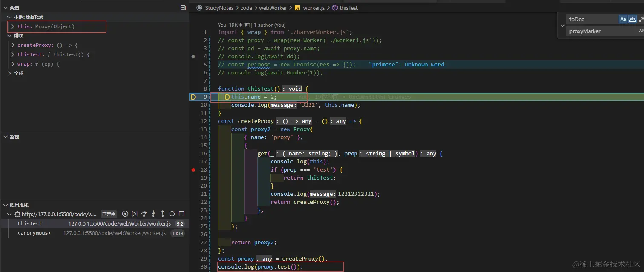This screenshot has width=644, height=272.
Task: Click the JS file icon in breadcrumb
Action: click(298, 8)
